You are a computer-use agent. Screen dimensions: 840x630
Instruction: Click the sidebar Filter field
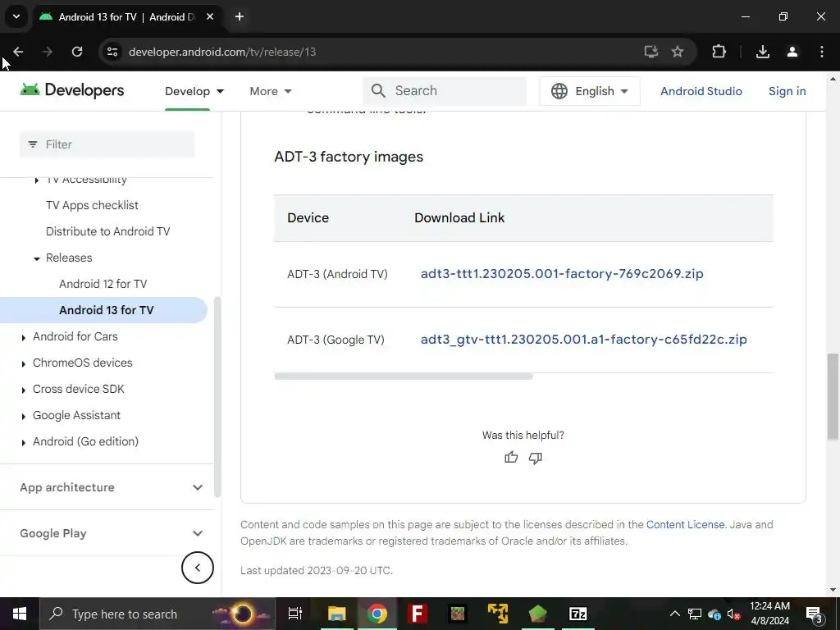click(x=107, y=144)
